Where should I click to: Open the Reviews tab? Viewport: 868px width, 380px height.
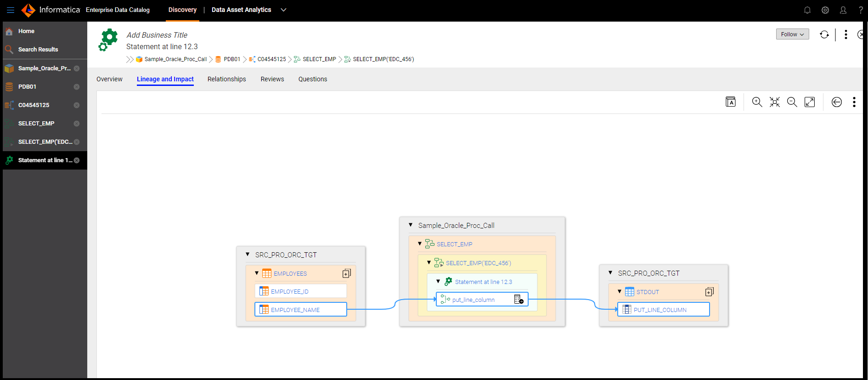(272, 79)
